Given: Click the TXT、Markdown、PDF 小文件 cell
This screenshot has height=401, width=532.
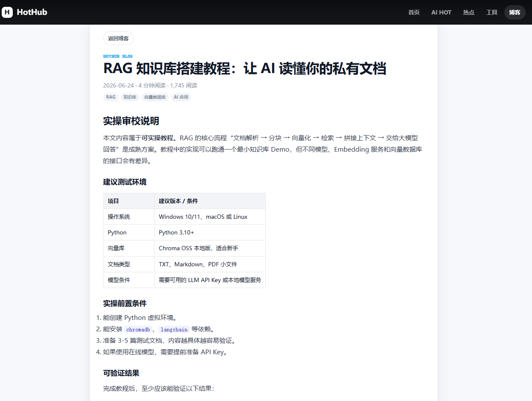Looking at the screenshot, I should coord(210,264).
